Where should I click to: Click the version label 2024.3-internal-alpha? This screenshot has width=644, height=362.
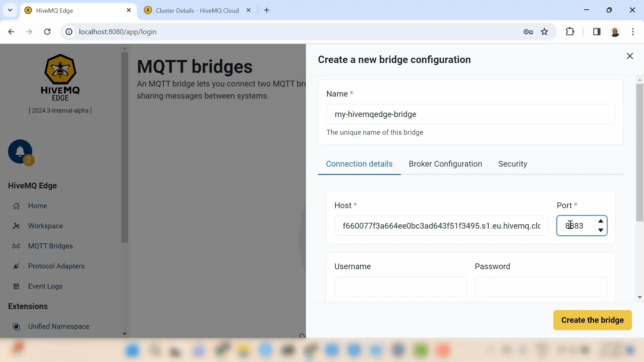coord(60,111)
